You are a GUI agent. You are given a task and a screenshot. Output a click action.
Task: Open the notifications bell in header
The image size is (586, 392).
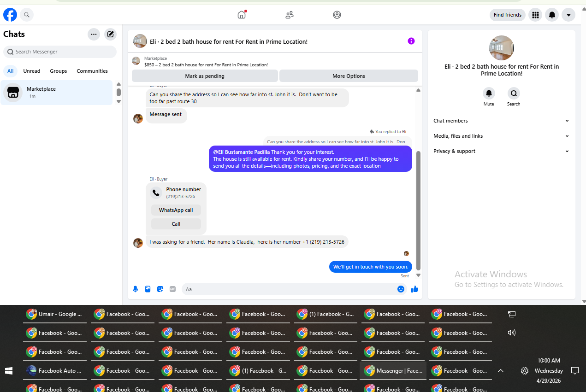click(552, 15)
